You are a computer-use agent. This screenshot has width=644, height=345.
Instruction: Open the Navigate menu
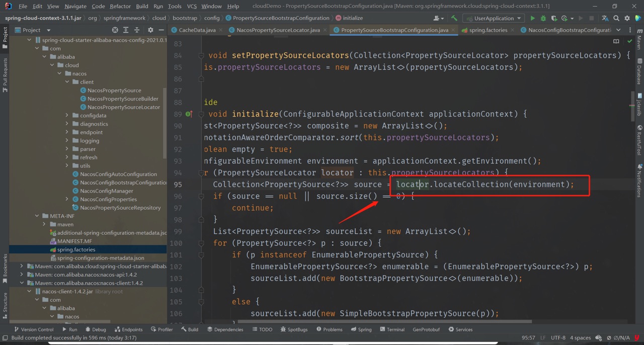[x=75, y=6]
